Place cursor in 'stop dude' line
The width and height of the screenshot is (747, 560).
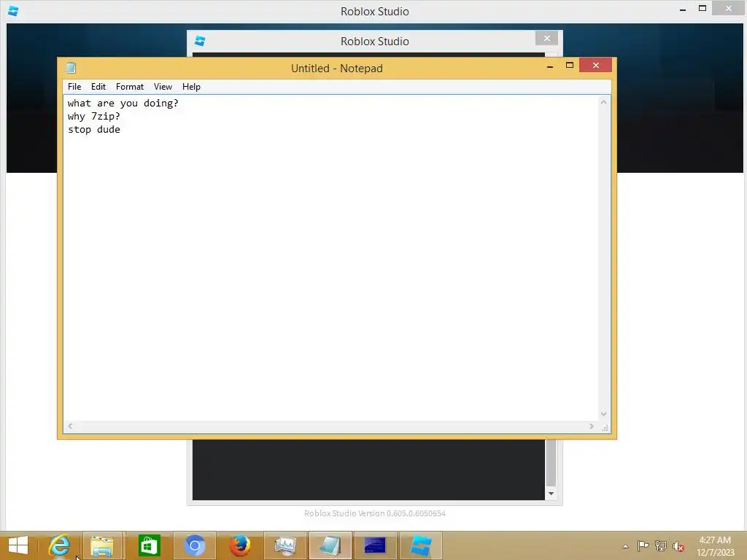[94, 130]
